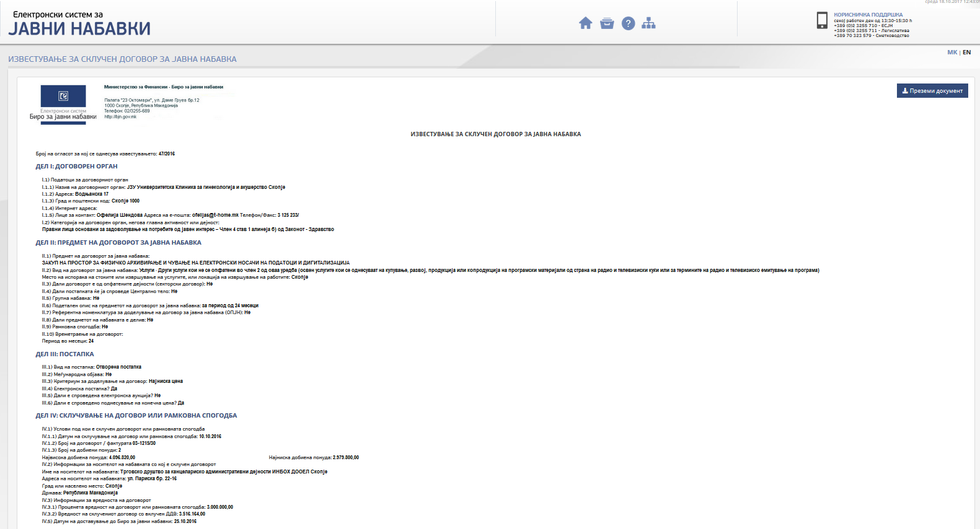Image resolution: width=980 pixels, height=529 pixels.
Task: Open the archive box icon
Action: (607, 23)
